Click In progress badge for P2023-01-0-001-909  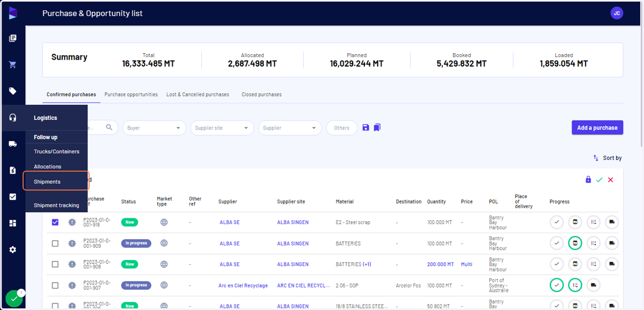coord(136,243)
